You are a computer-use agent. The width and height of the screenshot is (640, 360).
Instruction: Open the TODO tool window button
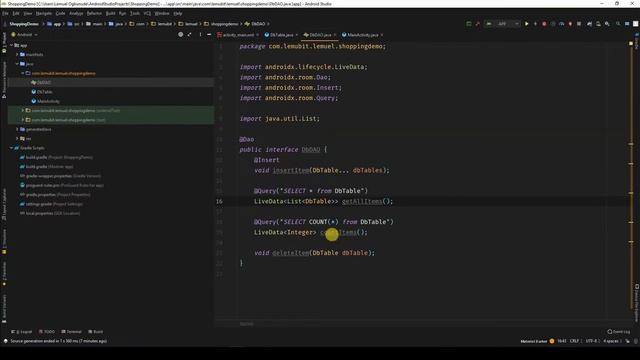pos(47,332)
